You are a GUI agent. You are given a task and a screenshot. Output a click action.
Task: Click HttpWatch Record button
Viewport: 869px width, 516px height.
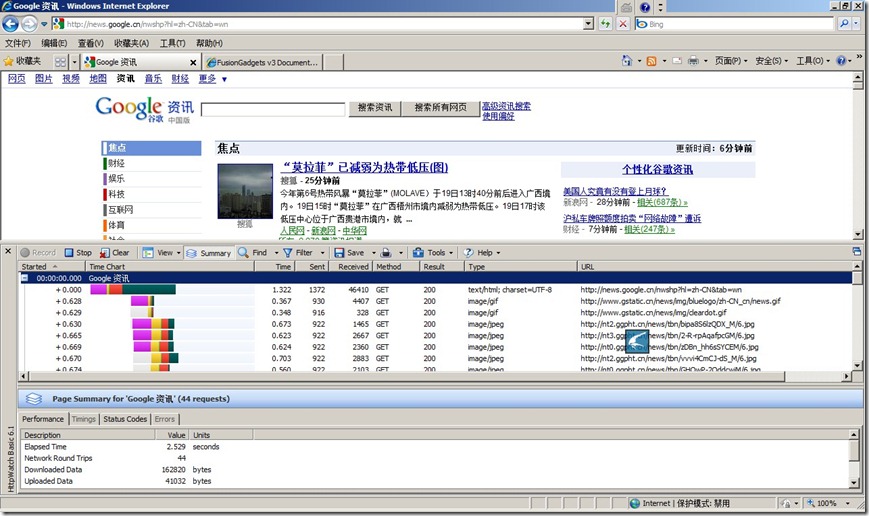click(x=38, y=253)
